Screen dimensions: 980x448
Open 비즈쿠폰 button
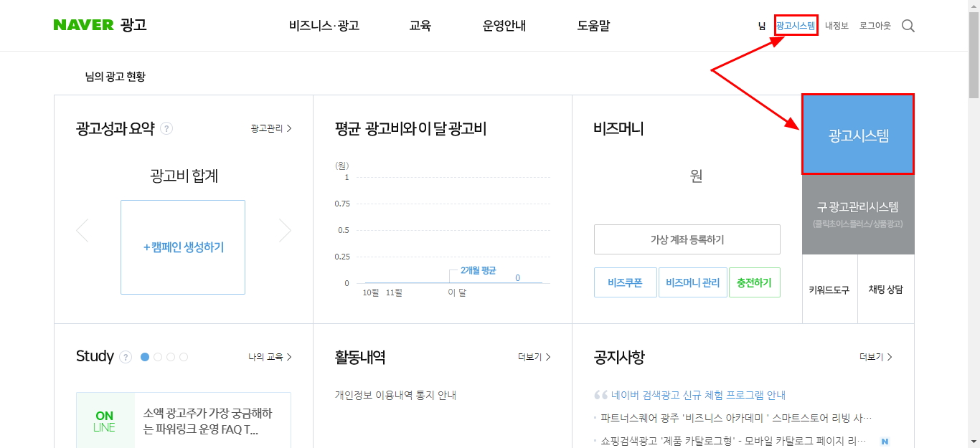point(625,282)
